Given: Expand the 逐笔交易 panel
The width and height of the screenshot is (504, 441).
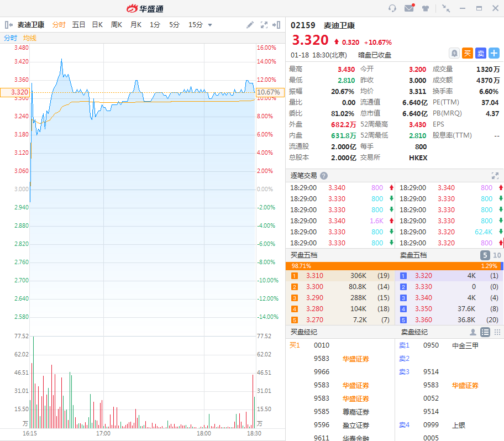Looking at the screenshot, I should tap(495, 176).
